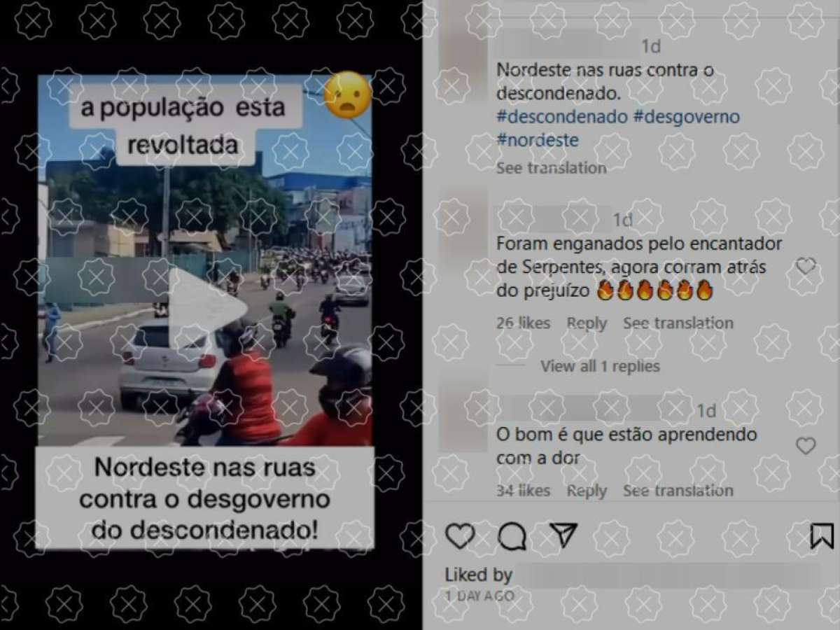Viewport: 840px width, 630px height.
Task: View the '26 likes' list
Action: tap(524, 323)
